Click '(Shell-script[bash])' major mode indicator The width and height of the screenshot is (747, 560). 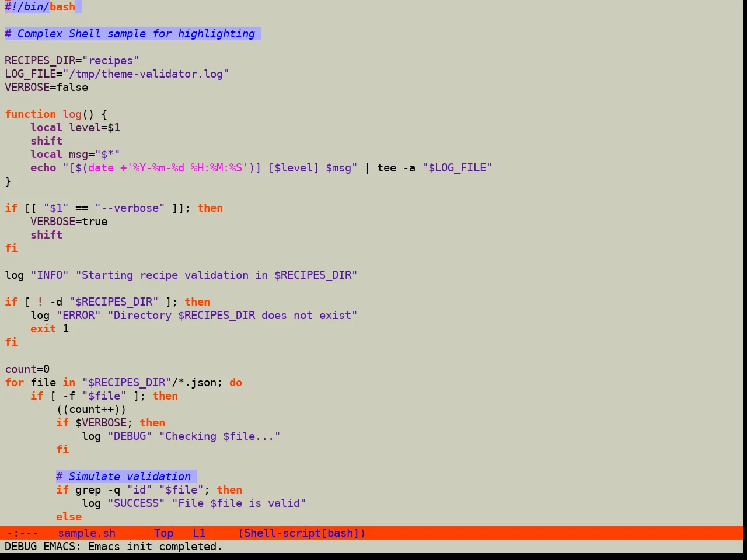pyautogui.click(x=302, y=533)
